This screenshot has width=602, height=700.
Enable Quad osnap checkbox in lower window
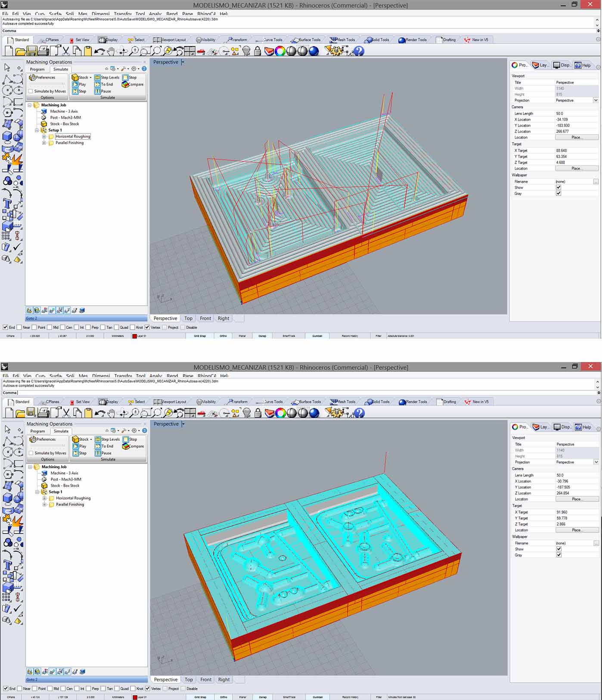[117, 688]
